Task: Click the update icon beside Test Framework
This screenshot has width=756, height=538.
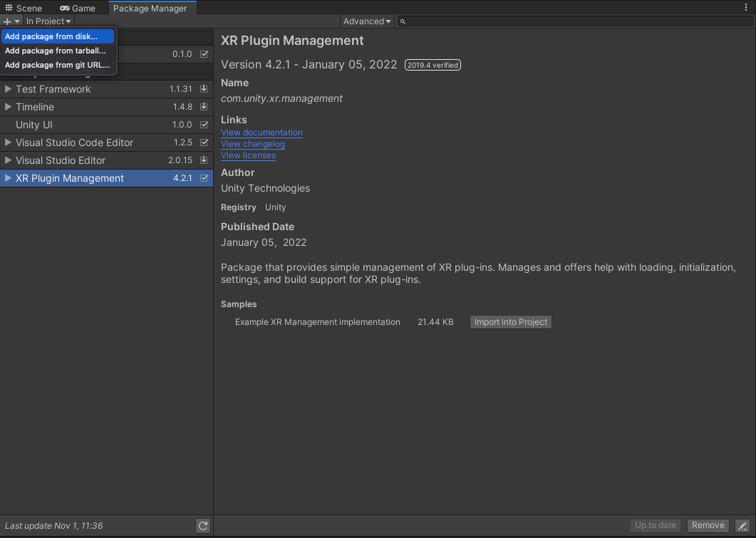Action: tap(204, 89)
